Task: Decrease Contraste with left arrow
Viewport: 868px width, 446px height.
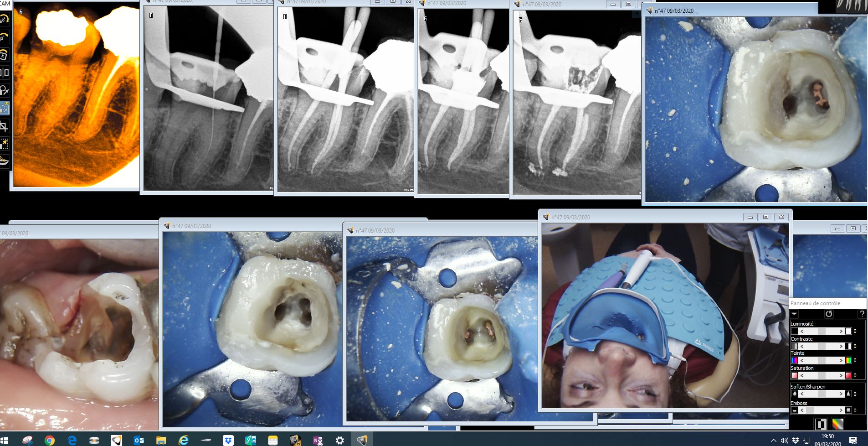Action: pos(802,347)
